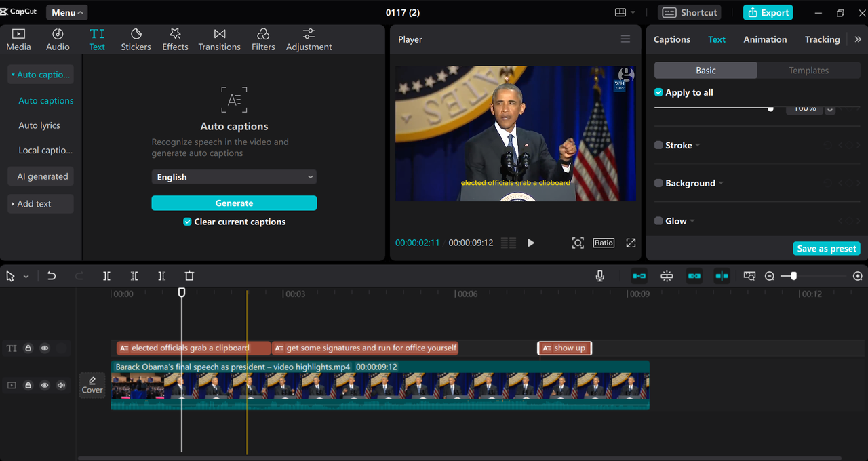Uncheck Apply to all checkbox
The width and height of the screenshot is (868, 461).
[x=658, y=92]
